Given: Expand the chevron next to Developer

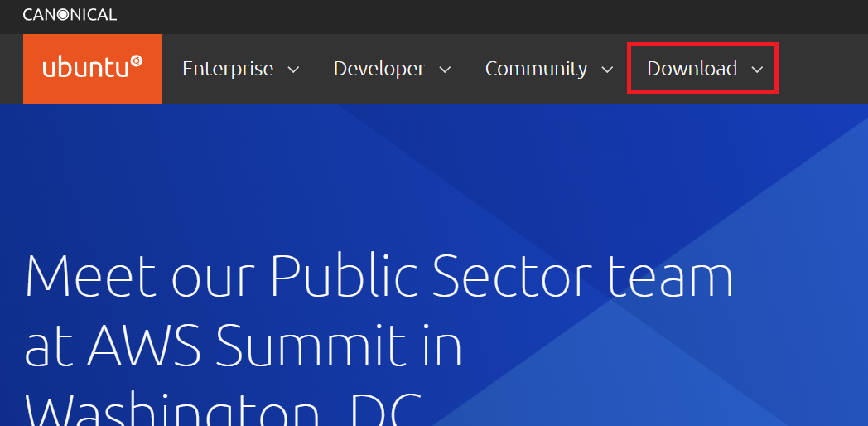Looking at the screenshot, I should pos(445,70).
